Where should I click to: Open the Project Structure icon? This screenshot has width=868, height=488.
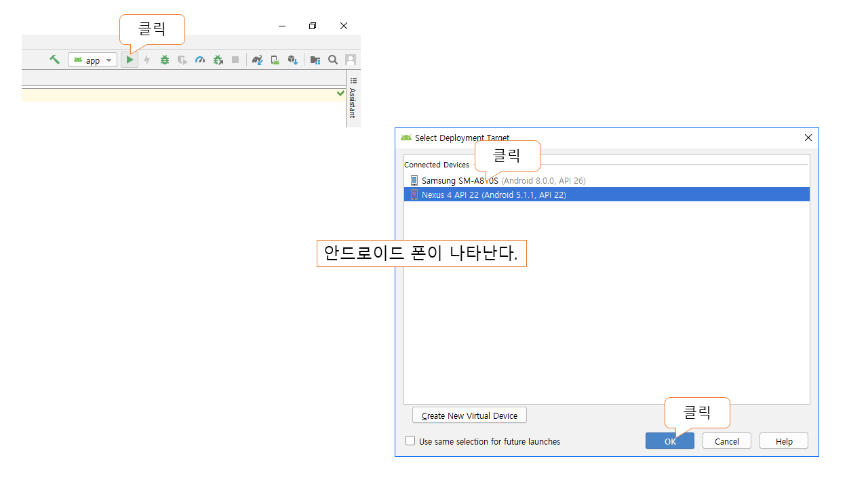click(x=315, y=60)
